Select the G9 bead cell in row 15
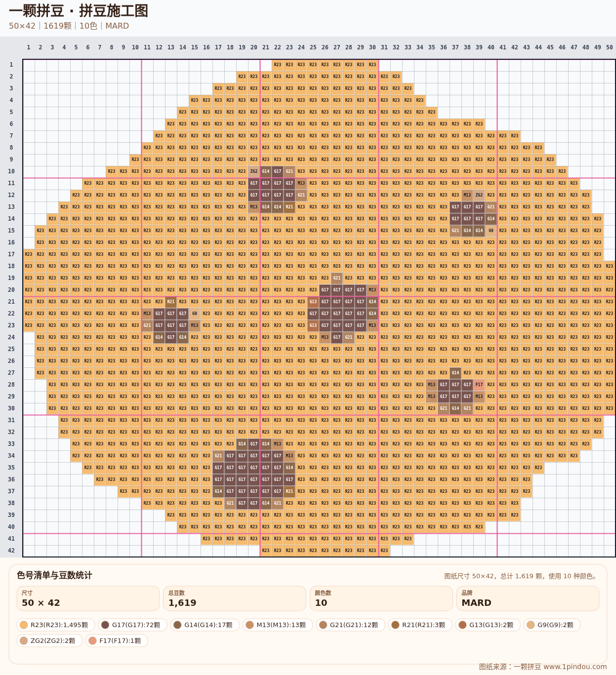Image resolution: width=616 pixels, height=675 pixels. tap(491, 231)
